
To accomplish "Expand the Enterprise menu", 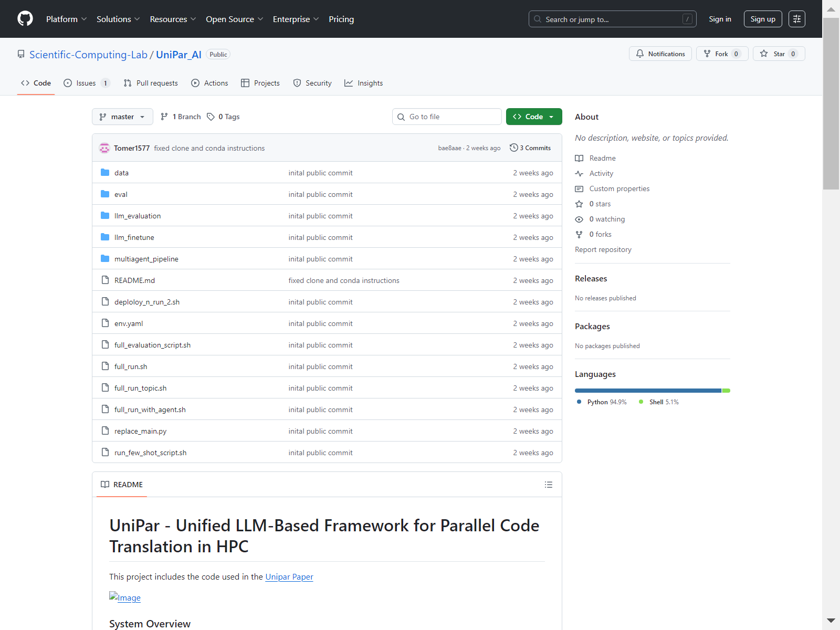I will pyautogui.click(x=296, y=19).
